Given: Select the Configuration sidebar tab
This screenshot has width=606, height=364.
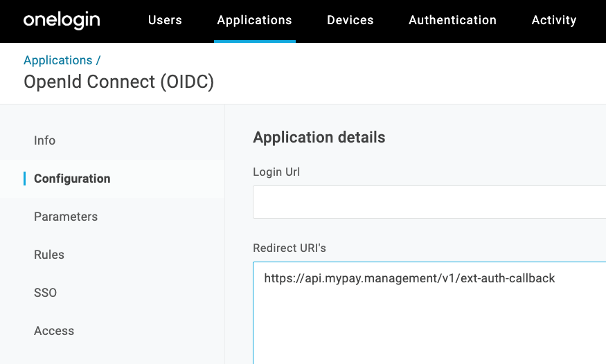Looking at the screenshot, I should pyautogui.click(x=72, y=179).
